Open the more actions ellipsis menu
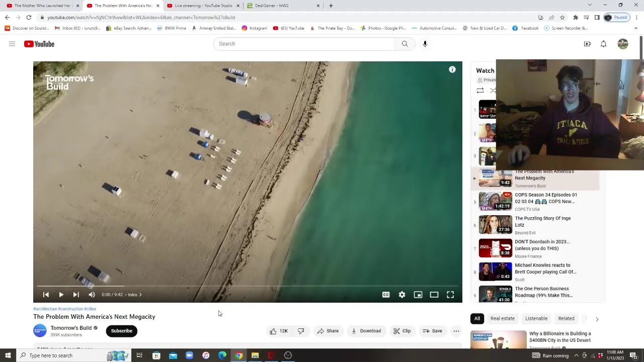The width and height of the screenshot is (644, 362). tap(456, 331)
